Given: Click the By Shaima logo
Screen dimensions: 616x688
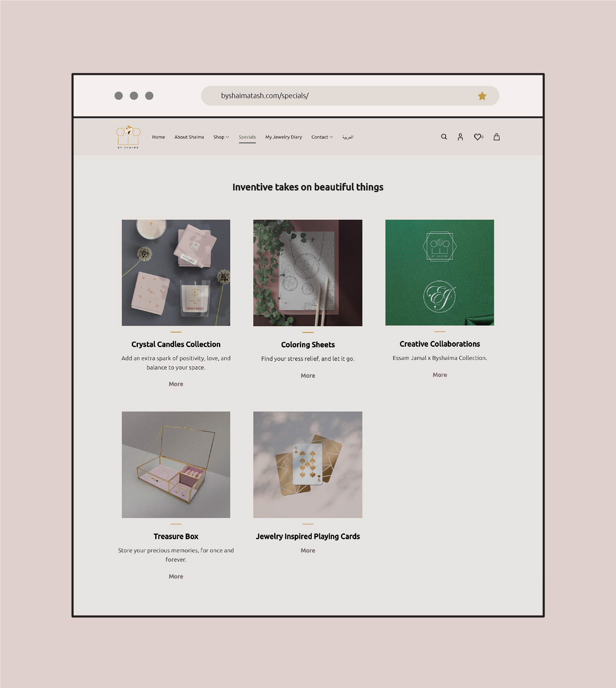Looking at the screenshot, I should [128, 137].
